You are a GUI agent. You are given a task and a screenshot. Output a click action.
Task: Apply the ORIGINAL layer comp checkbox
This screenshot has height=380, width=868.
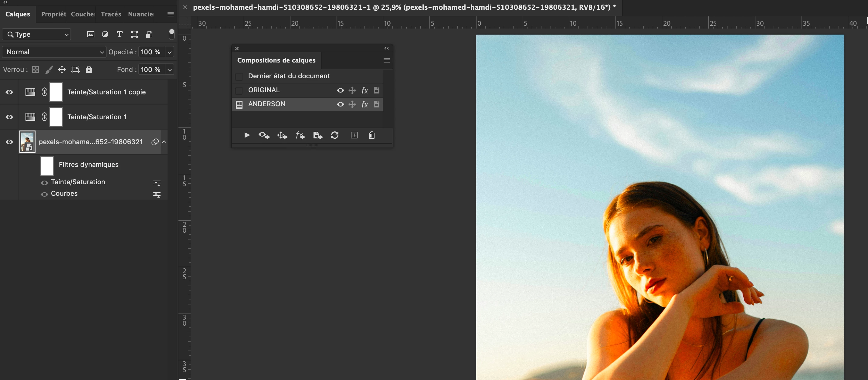pos(239,90)
